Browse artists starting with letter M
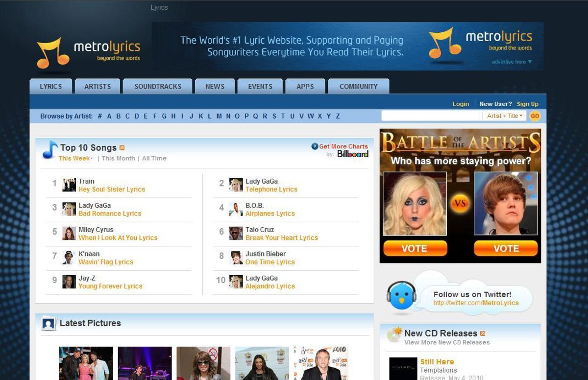The width and height of the screenshot is (588, 380). tap(219, 116)
